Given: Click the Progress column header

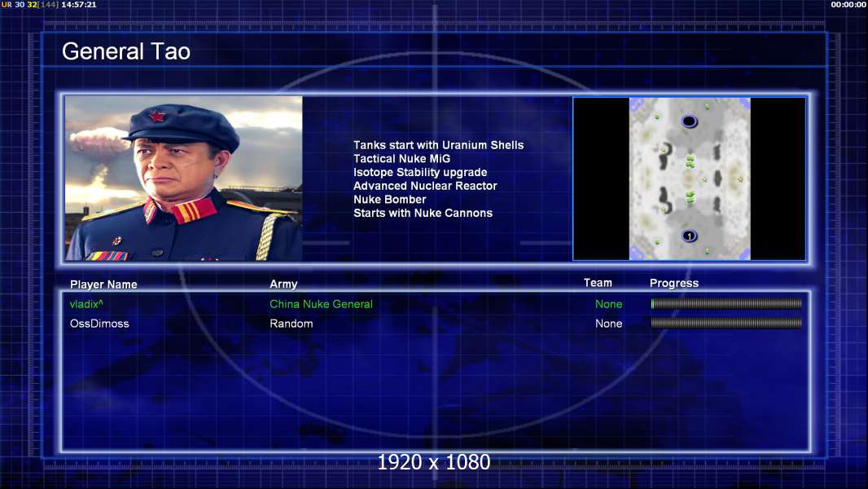Looking at the screenshot, I should pos(674,283).
